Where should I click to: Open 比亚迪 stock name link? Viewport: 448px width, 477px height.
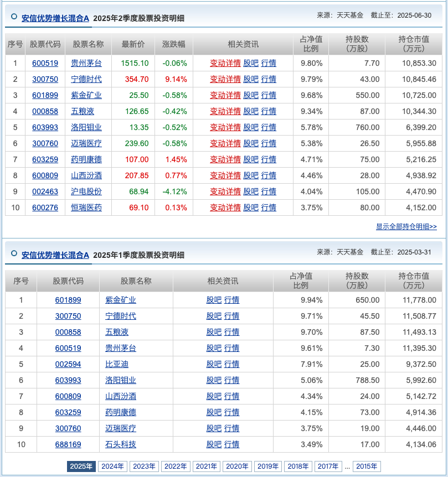click(x=117, y=364)
